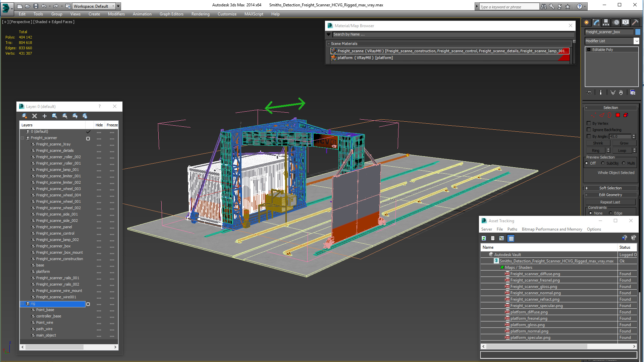Click Freeze/Unfreeze All Layers snowflake icon
This screenshot has width=644, height=362.
point(85,116)
